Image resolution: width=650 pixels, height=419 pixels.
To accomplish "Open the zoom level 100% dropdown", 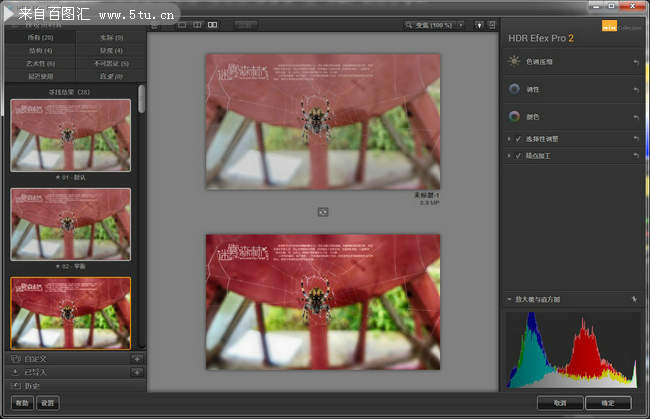I will tap(436, 24).
